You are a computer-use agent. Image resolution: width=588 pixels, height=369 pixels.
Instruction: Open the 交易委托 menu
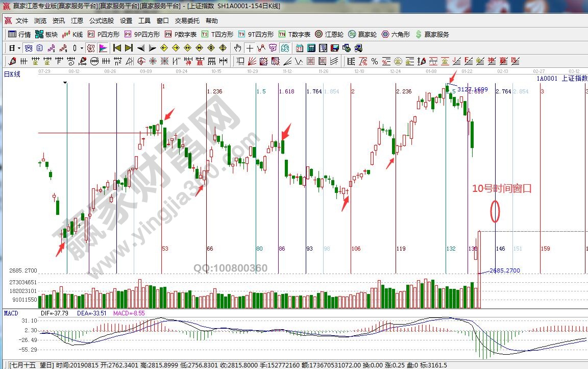[x=187, y=21]
